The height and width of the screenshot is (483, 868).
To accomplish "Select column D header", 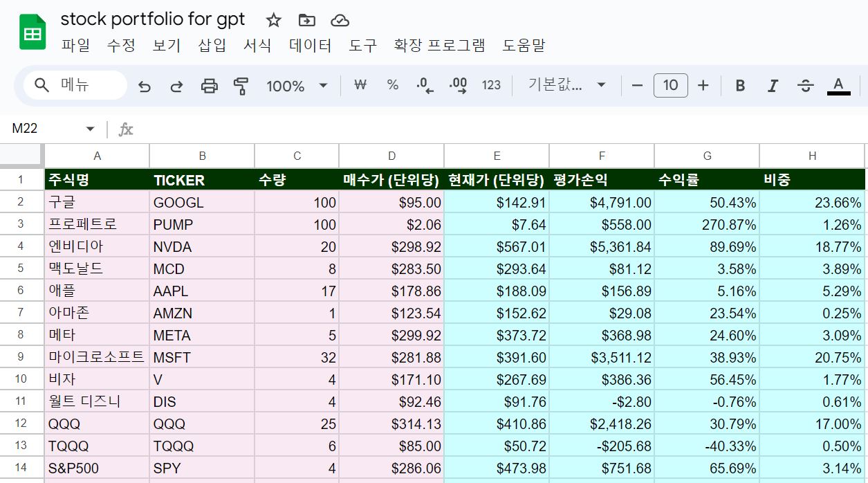I will [391, 156].
